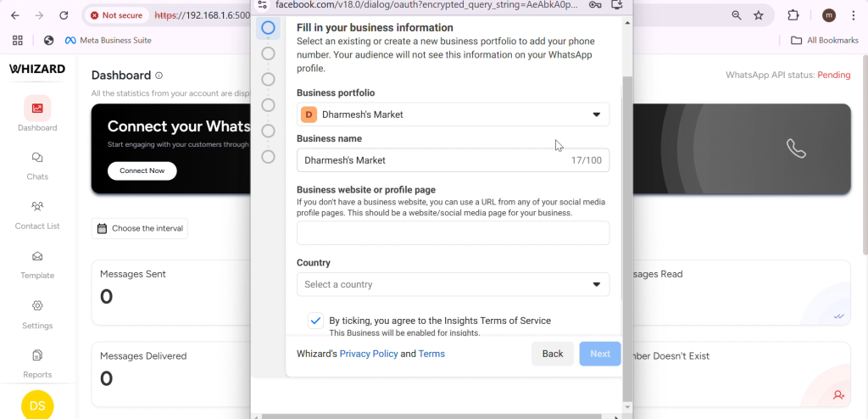Open Settings in the sidebar
868x419 pixels.
point(37,315)
